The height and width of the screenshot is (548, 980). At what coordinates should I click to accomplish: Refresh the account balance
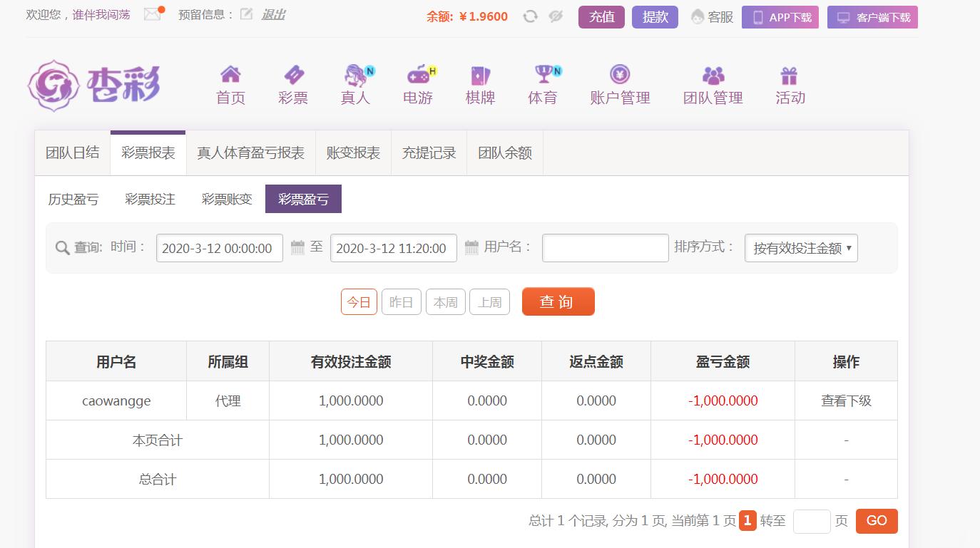(x=530, y=16)
